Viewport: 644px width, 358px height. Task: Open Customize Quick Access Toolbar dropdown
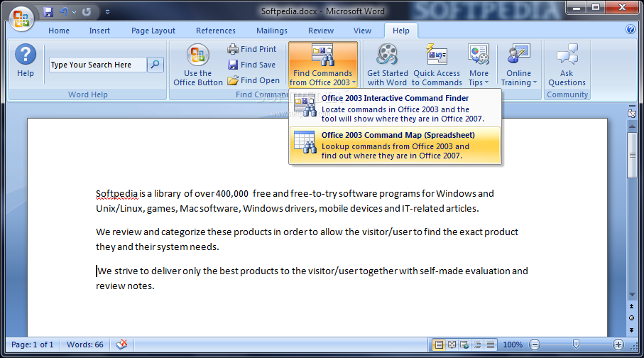click(x=108, y=12)
